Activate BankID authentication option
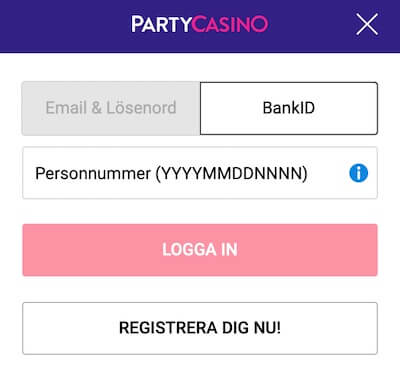The height and width of the screenshot is (387, 400). click(289, 108)
